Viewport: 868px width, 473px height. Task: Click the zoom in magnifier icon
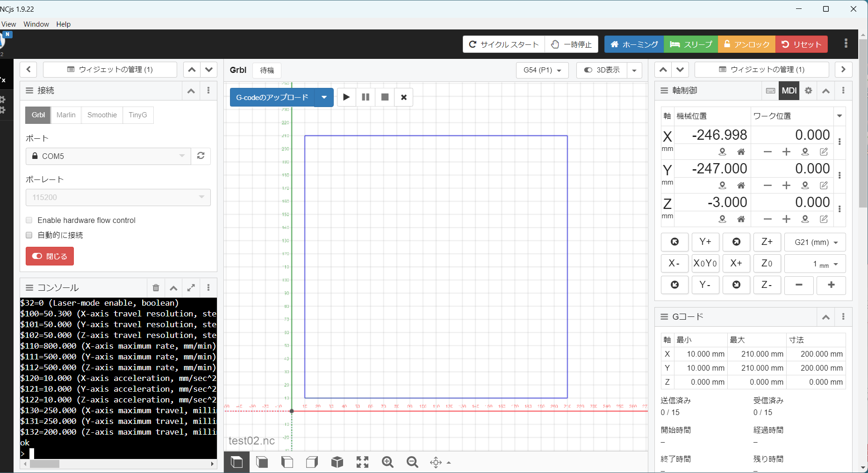click(x=387, y=462)
